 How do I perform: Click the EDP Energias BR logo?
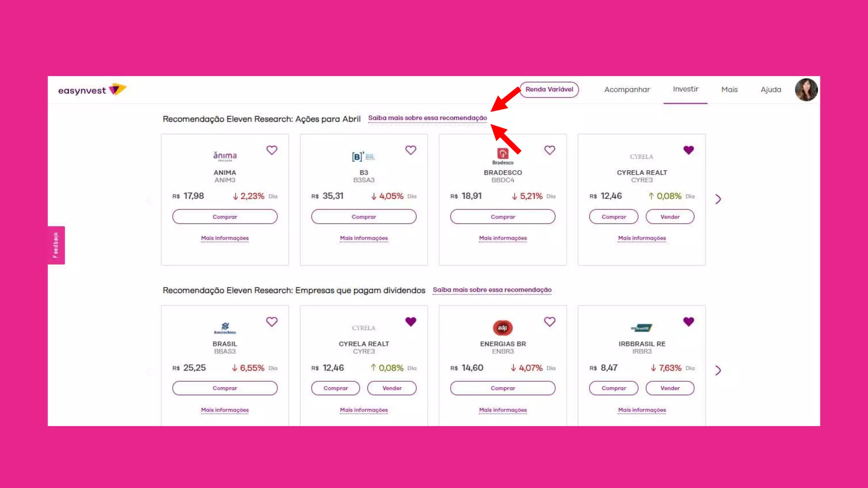tap(503, 327)
